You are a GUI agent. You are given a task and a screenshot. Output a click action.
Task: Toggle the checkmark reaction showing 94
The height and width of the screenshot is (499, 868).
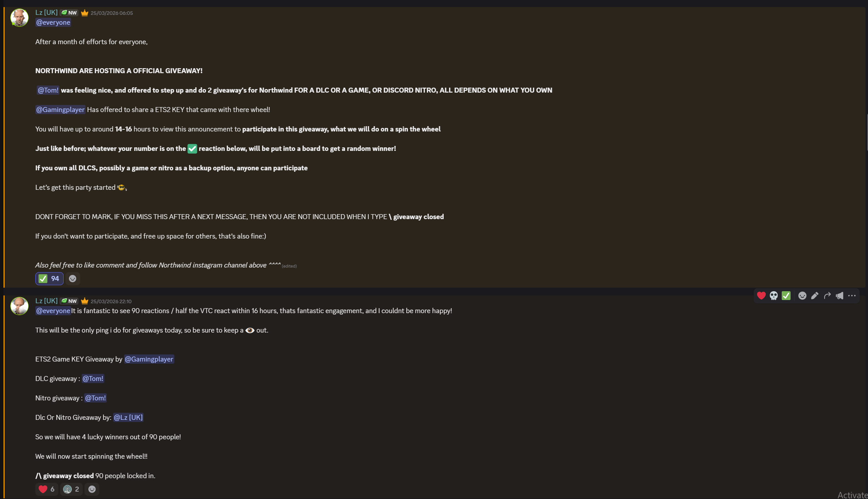49,278
